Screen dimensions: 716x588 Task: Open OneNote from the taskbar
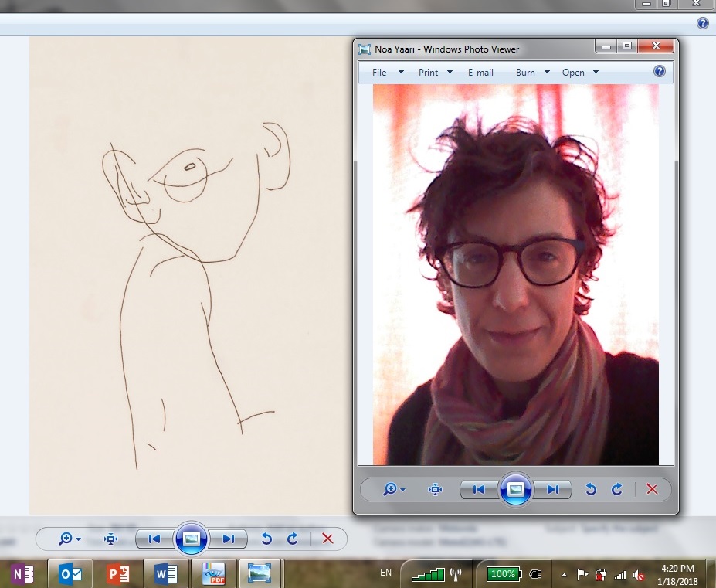click(x=22, y=574)
